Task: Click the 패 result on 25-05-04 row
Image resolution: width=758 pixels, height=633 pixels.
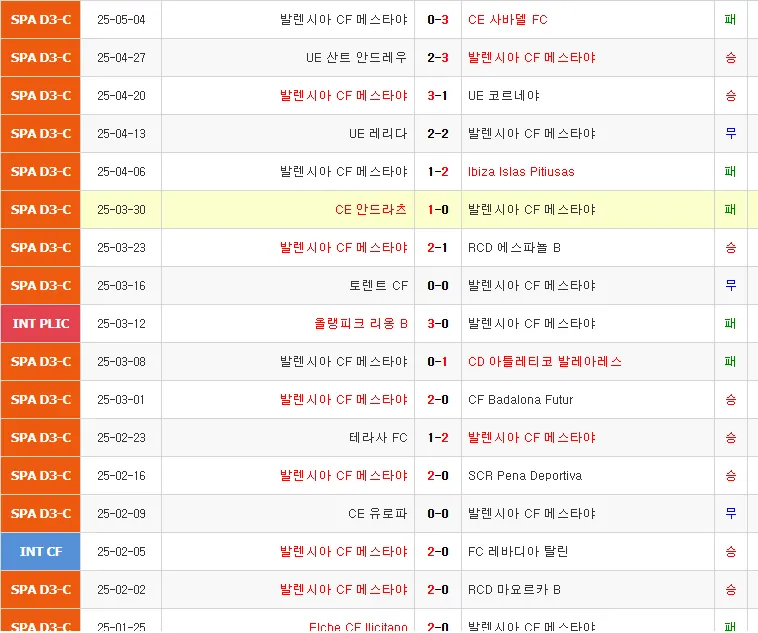Action: point(730,20)
